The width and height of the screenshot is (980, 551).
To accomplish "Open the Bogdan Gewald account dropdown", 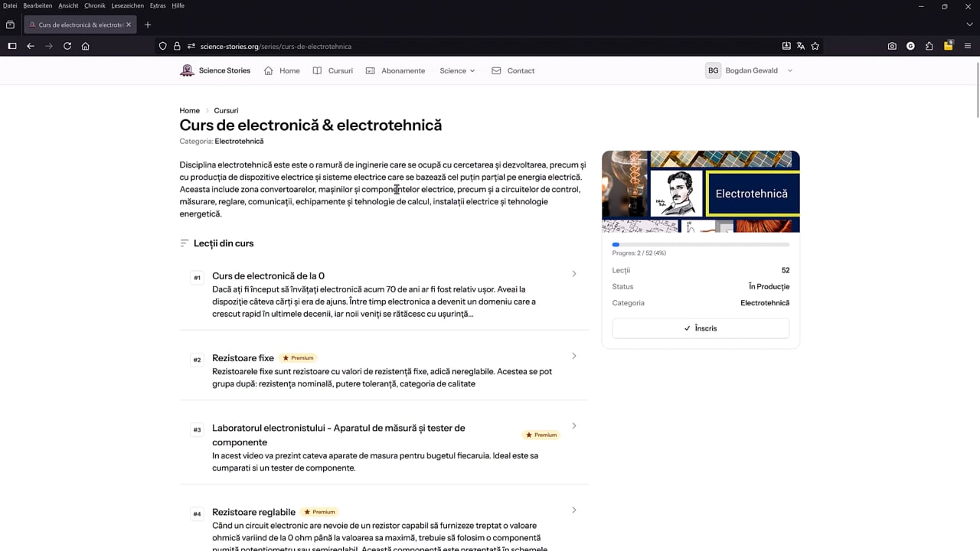I will click(749, 70).
